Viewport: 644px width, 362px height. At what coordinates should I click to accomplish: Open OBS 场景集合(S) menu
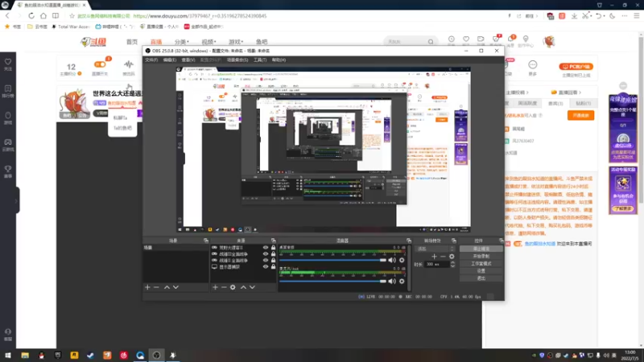237,60
